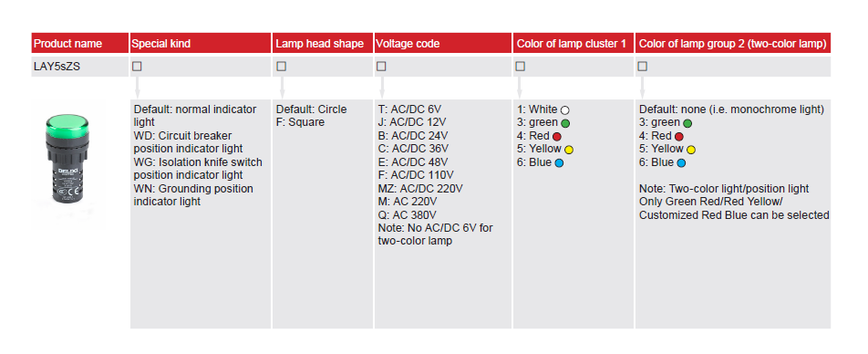
Task: Click the Product name header cell
Action: tap(79, 43)
